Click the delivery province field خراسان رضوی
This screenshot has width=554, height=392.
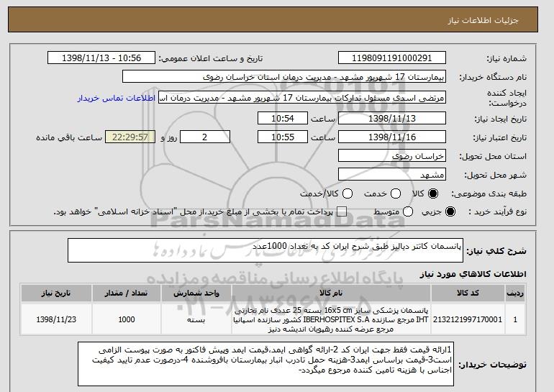tap(392, 156)
